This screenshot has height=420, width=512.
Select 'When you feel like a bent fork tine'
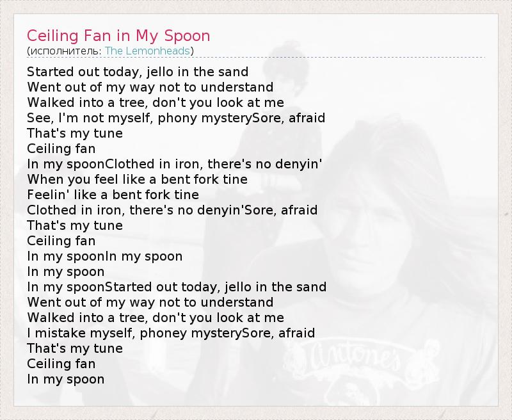pos(137,179)
